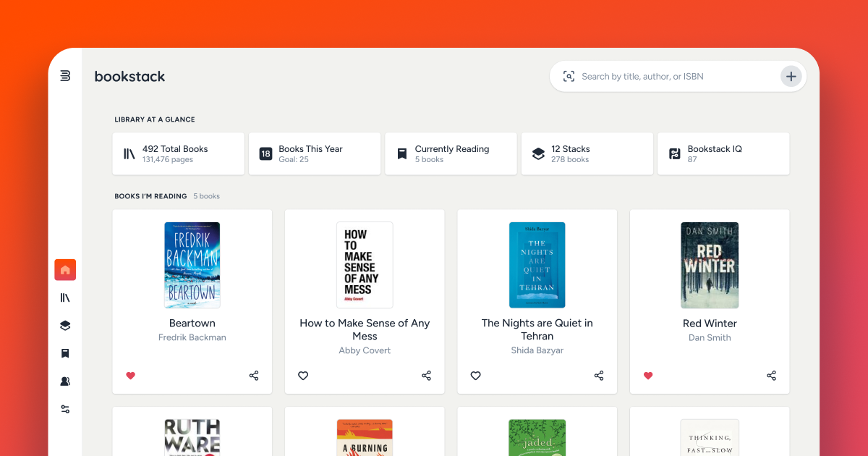Open the Thinking, Fast and Slow cover

710,437
